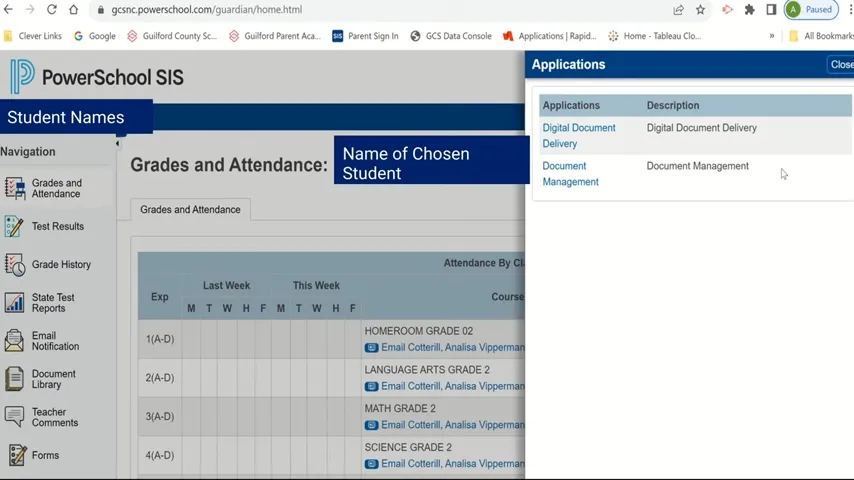This screenshot has width=854, height=480.
Task: Open the Chrome extensions puzzle icon
Action: coord(749,10)
